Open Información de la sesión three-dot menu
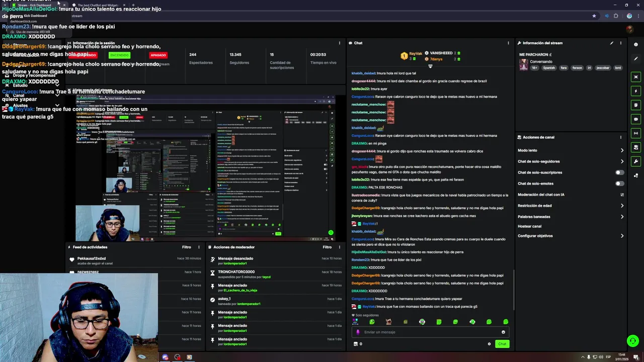 pos(340,43)
